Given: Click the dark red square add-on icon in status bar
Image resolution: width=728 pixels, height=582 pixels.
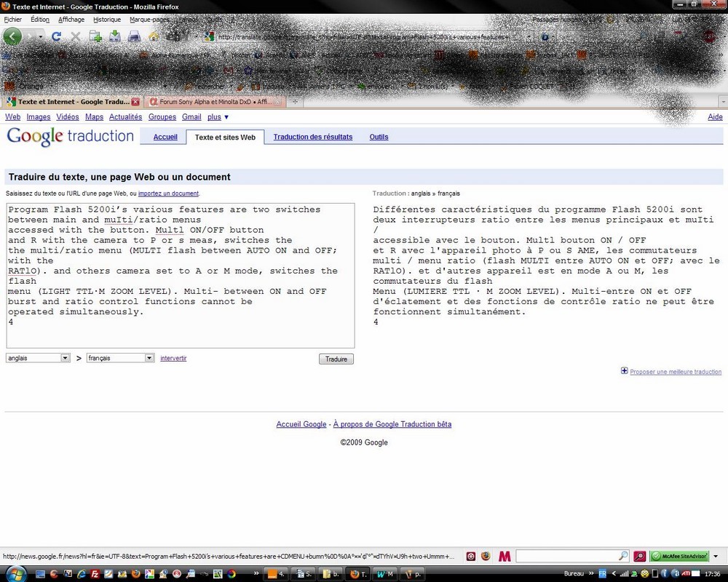Looking at the screenshot, I should (x=471, y=556).
